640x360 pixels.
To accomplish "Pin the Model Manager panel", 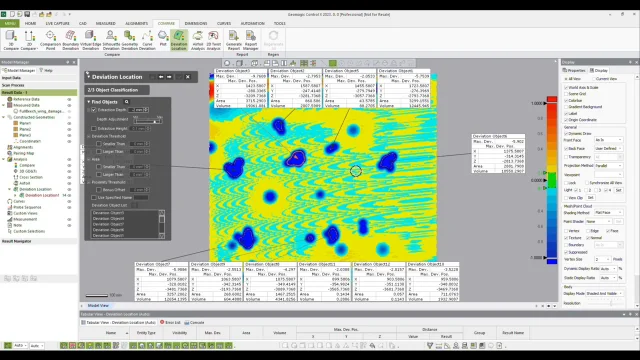I will point(68,62).
